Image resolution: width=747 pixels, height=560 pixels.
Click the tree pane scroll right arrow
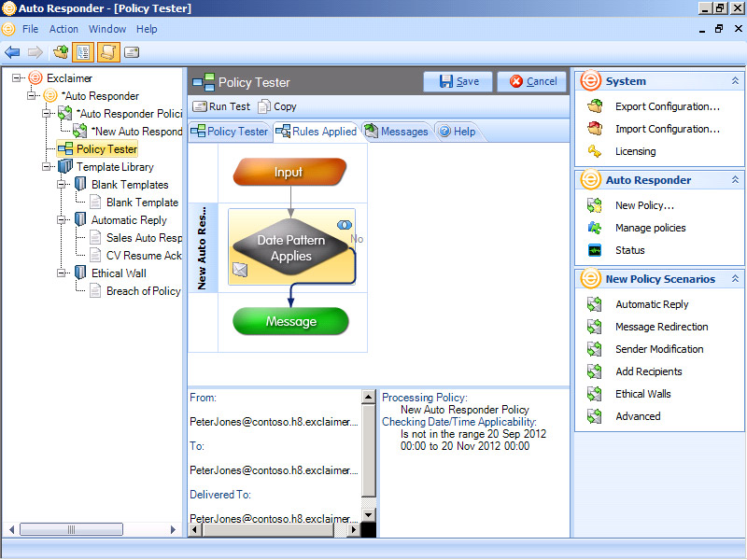click(x=174, y=529)
